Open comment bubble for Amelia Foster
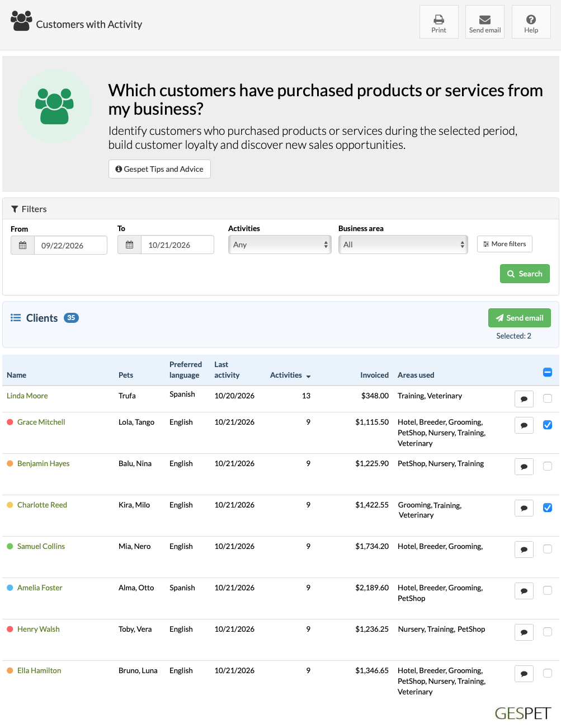 tap(524, 591)
